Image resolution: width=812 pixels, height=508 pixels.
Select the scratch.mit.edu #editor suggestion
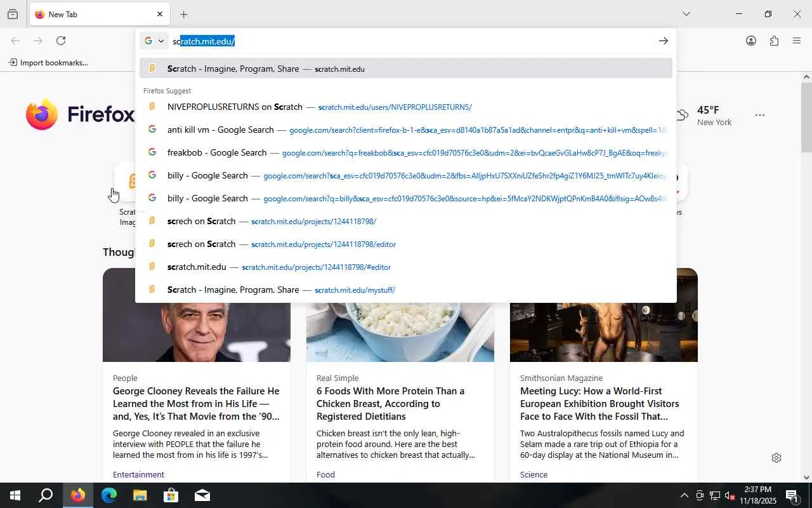pos(406,267)
